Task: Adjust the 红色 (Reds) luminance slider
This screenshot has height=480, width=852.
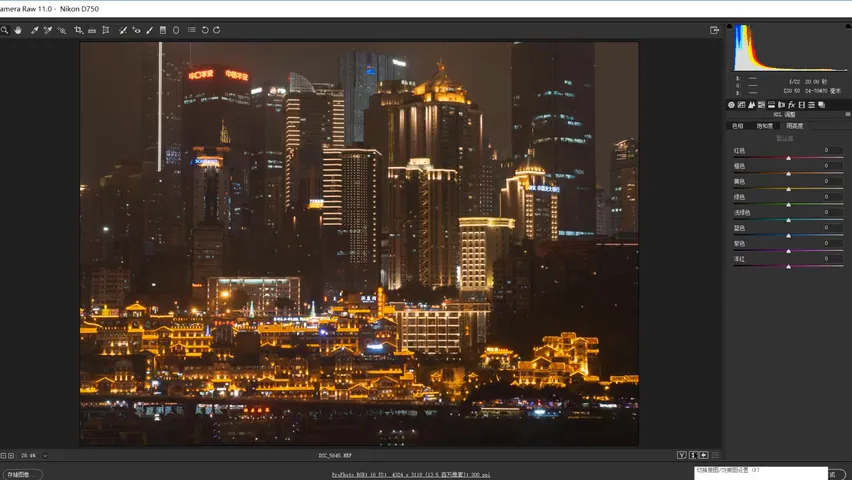Action: tap(788, 158)
